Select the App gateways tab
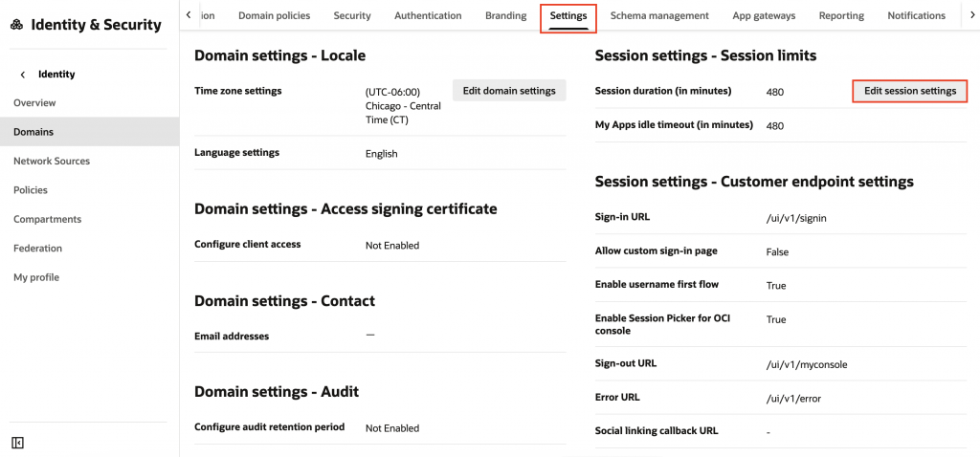The image size is (980, 457). (x=764, y=15)
